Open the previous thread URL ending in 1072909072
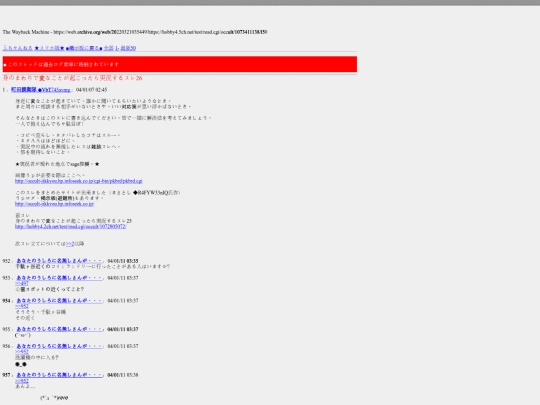Screen dimensions: 540x405 pyautogui.click(x=70, y=227)
